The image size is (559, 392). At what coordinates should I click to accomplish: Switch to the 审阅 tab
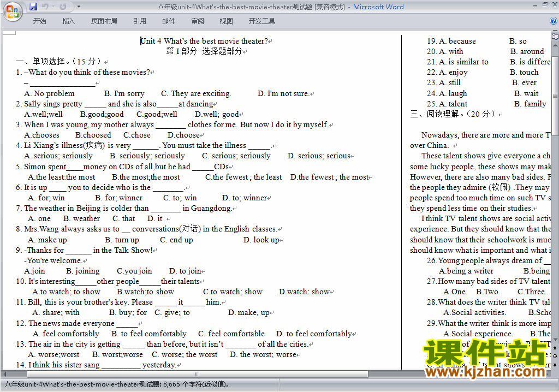[198, 21]
